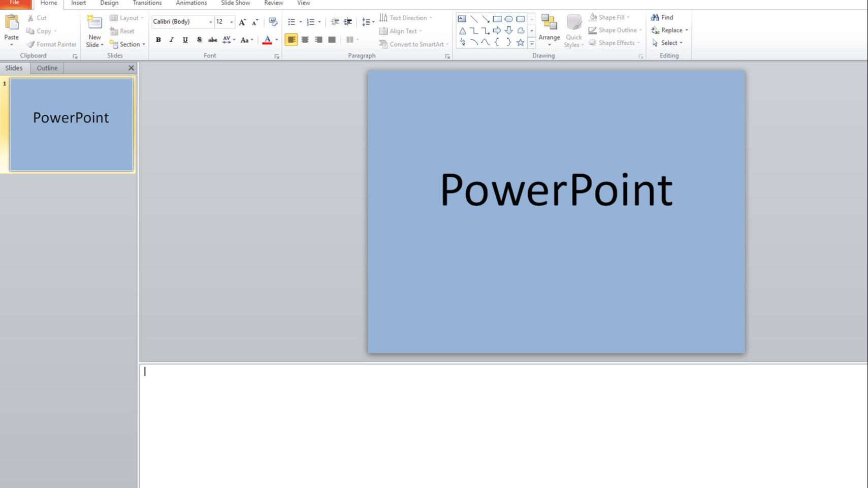Open the font size dropdown
Image resolution: width=868 pixels, height=488 pixels.
(x=232, y=22)
